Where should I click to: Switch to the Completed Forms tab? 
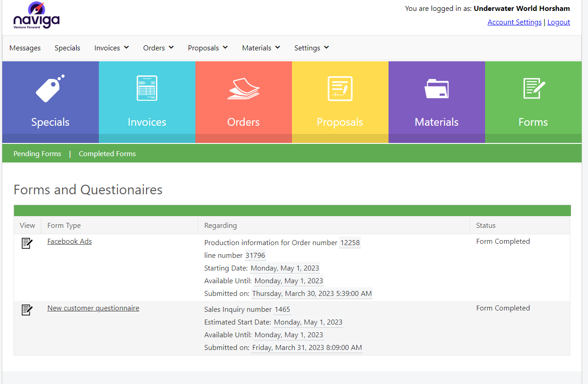[107, 154]
